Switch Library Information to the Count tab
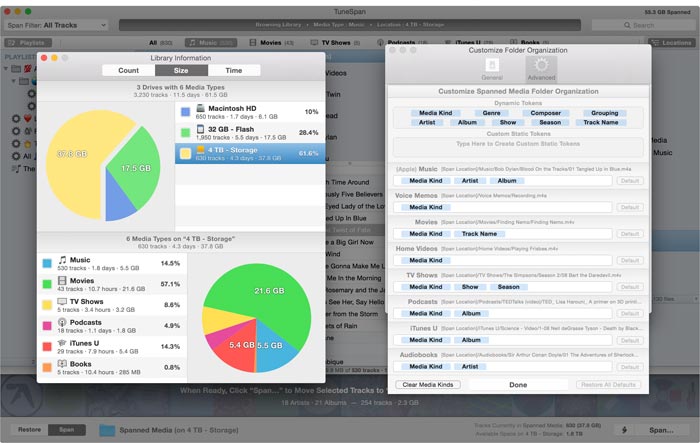The image size is (700, 443). click(129, 71)
